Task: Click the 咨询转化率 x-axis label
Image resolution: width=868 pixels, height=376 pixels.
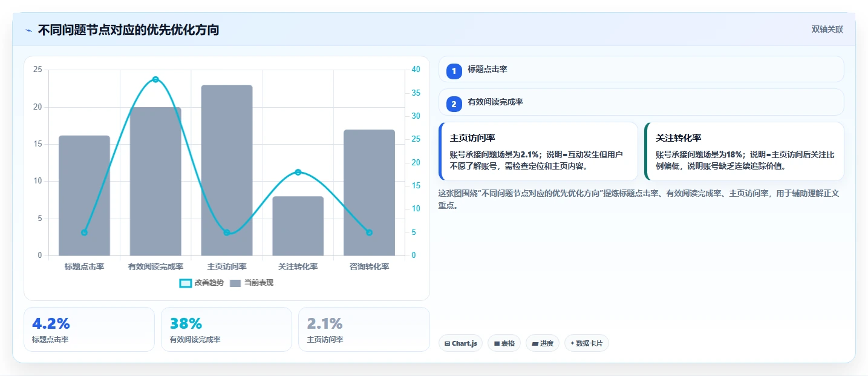Action: coord(369,266)
